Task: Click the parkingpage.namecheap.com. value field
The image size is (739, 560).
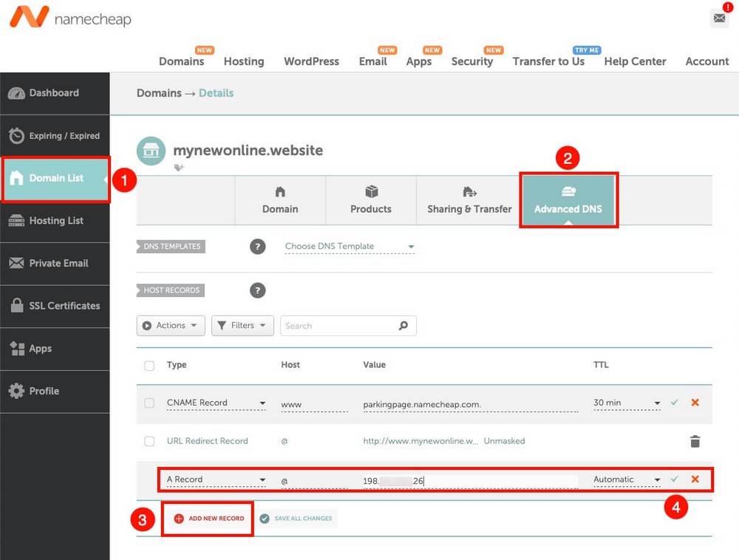Action: tap(470, 405)
